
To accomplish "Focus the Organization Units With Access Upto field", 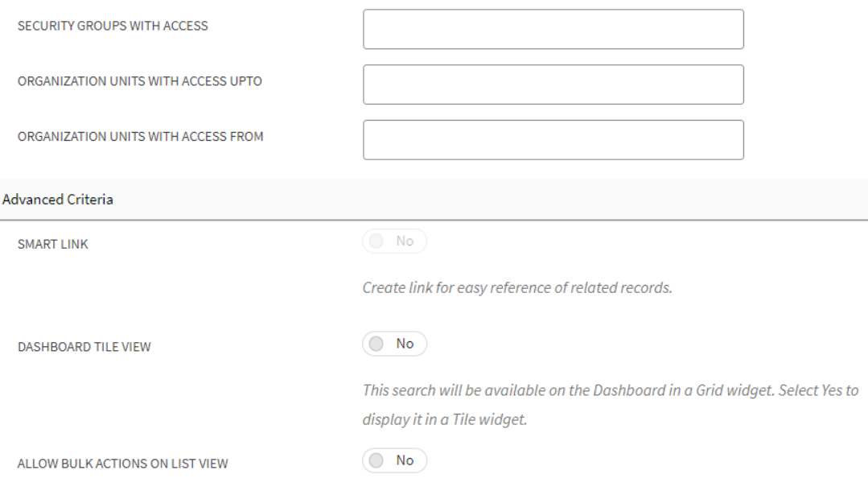I will 553,85.
